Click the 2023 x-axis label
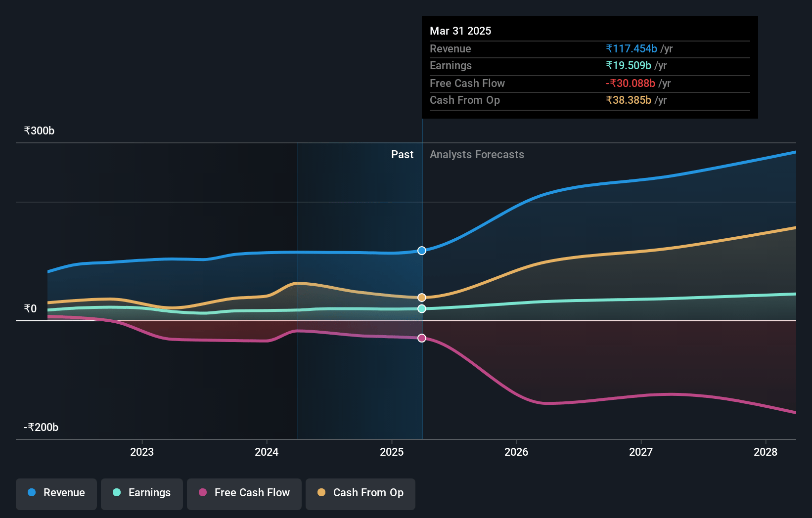 point(142,452)
